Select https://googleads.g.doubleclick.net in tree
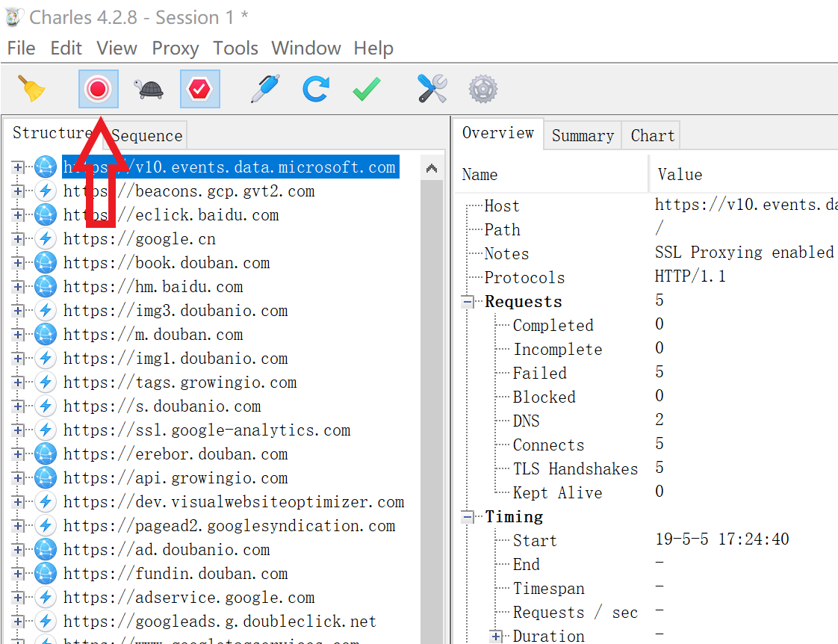The height and width of the screenshot is (644, 838). 220,622
